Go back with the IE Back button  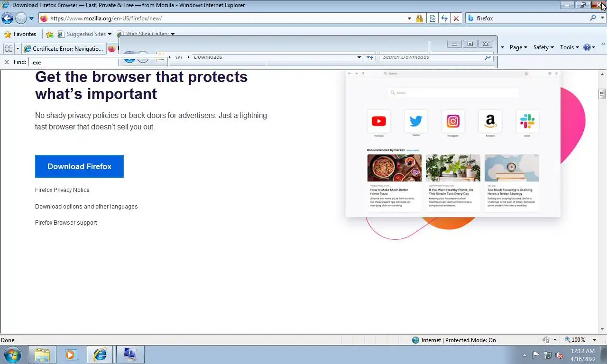pyautogui.click(x=7, y=18)
